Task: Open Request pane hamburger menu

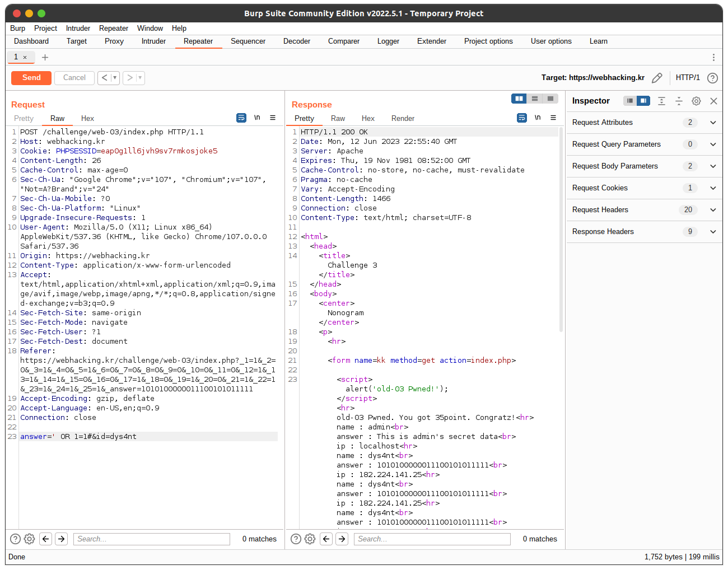Action: point(273,118)
